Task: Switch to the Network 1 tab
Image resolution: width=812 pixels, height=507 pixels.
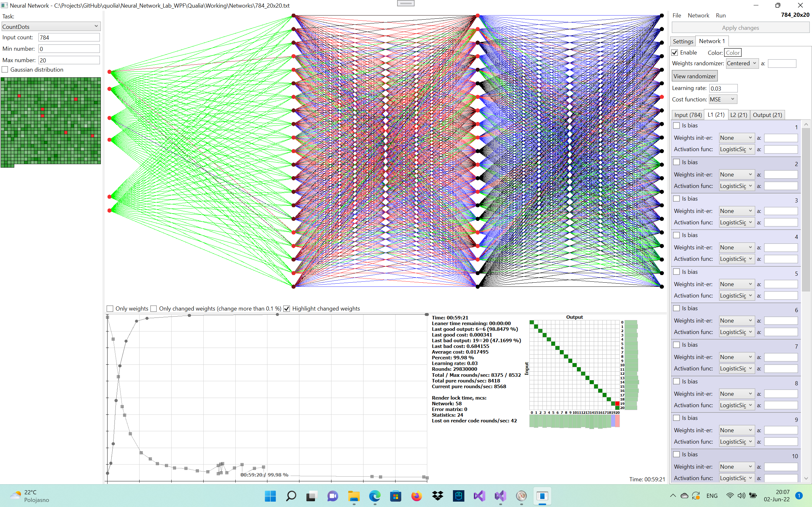Action: pyautogui.click(x=711, y=41)
